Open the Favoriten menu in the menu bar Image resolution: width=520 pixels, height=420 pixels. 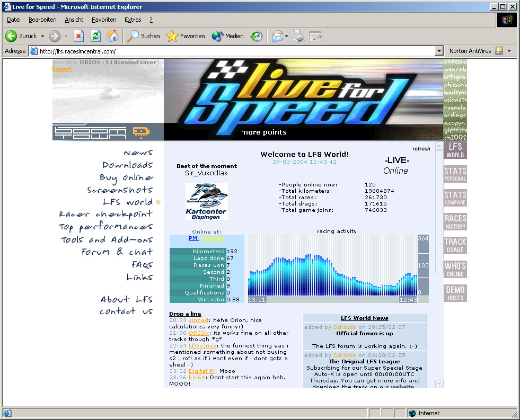pyautogui.click(x=104, y=20)
